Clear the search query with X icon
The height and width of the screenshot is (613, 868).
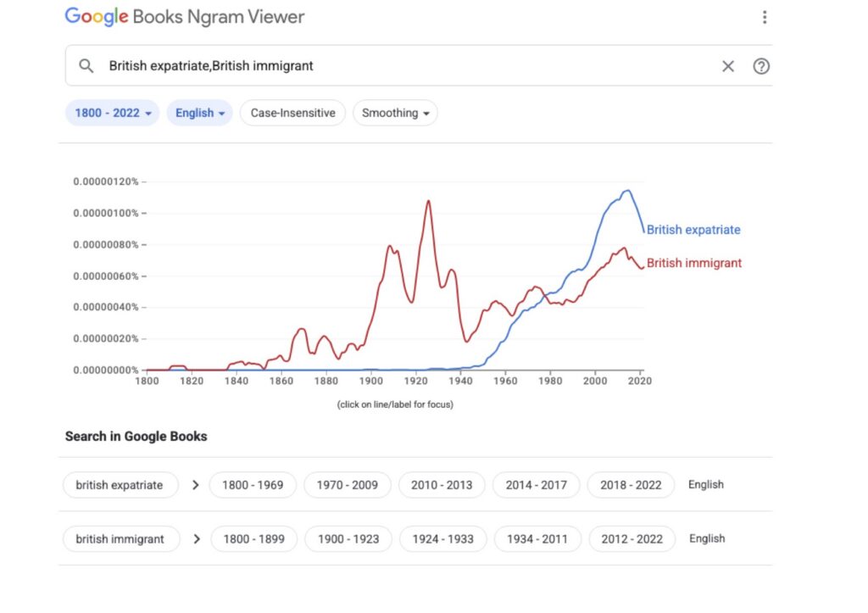(727, 66)
